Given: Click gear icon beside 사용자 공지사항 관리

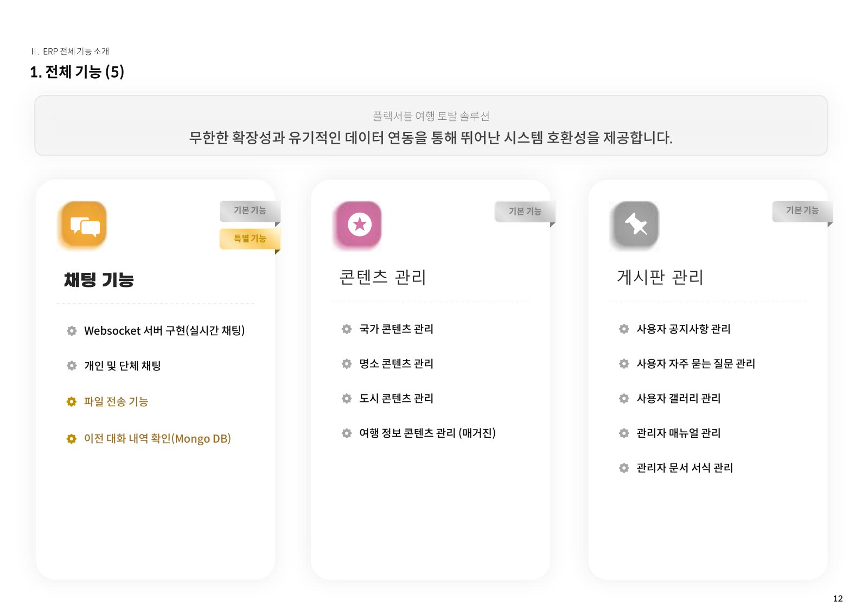Looking at the screenshot, I should (x=624, y=329).
